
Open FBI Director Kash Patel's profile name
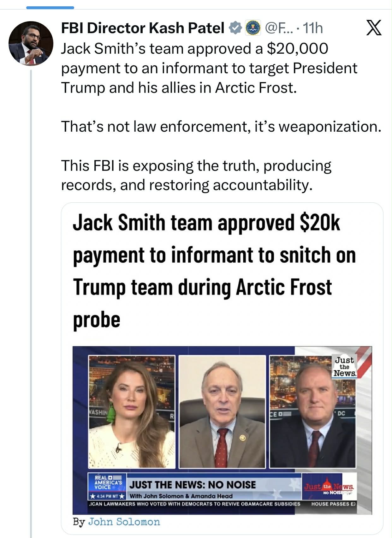142,28
